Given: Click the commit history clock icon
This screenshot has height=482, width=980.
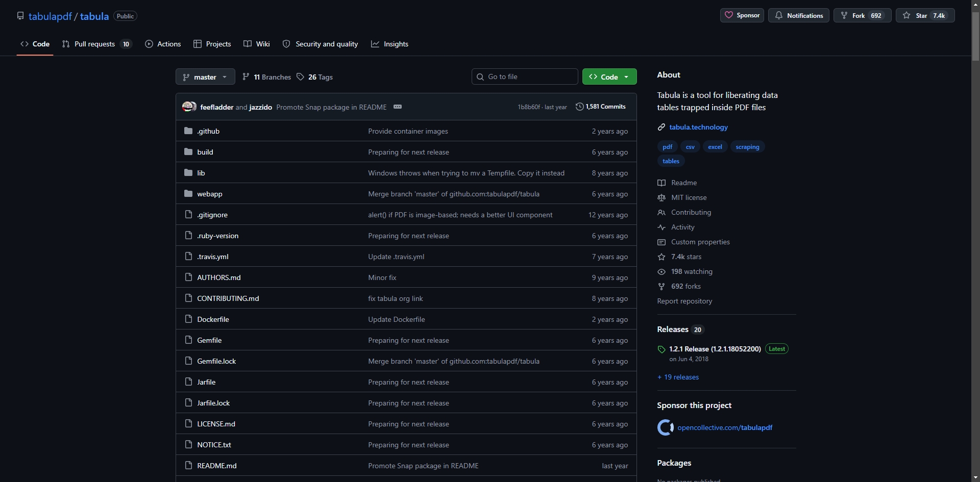Looking at the screenshot, I should coord(579,107).
